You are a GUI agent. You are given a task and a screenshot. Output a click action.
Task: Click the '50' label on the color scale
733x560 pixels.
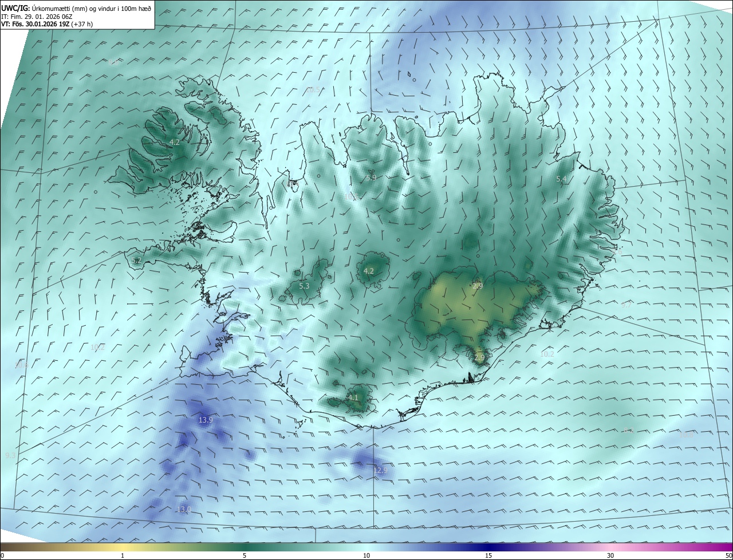(728, 556)
